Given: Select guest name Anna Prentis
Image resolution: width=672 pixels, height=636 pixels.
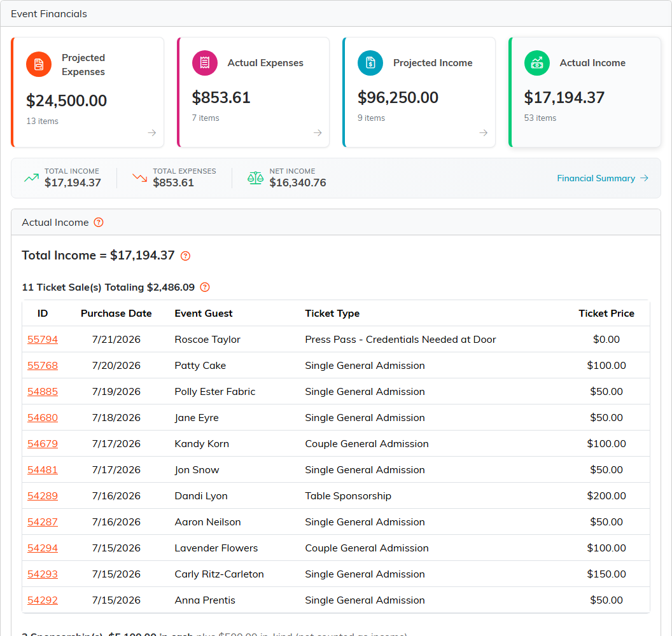Looking at the screenshot, I should coord(205,600).
